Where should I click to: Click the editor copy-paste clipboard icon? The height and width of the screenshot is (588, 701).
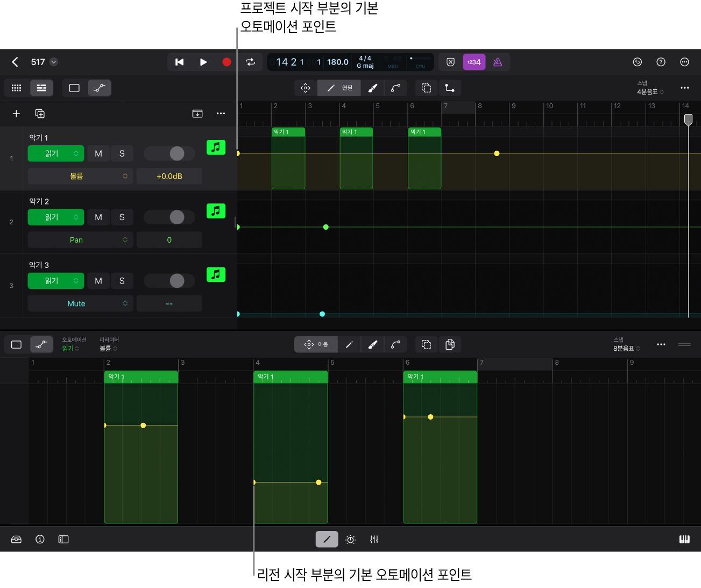click(450, 344)
